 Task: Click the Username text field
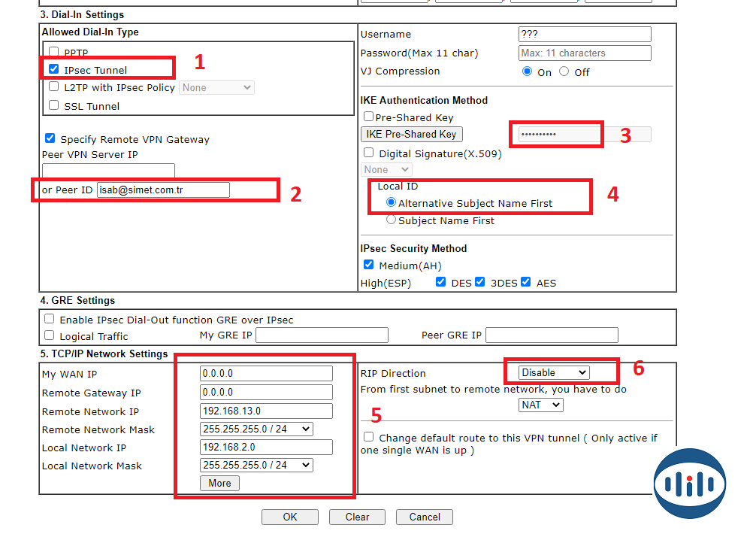(x=585, y=34)
